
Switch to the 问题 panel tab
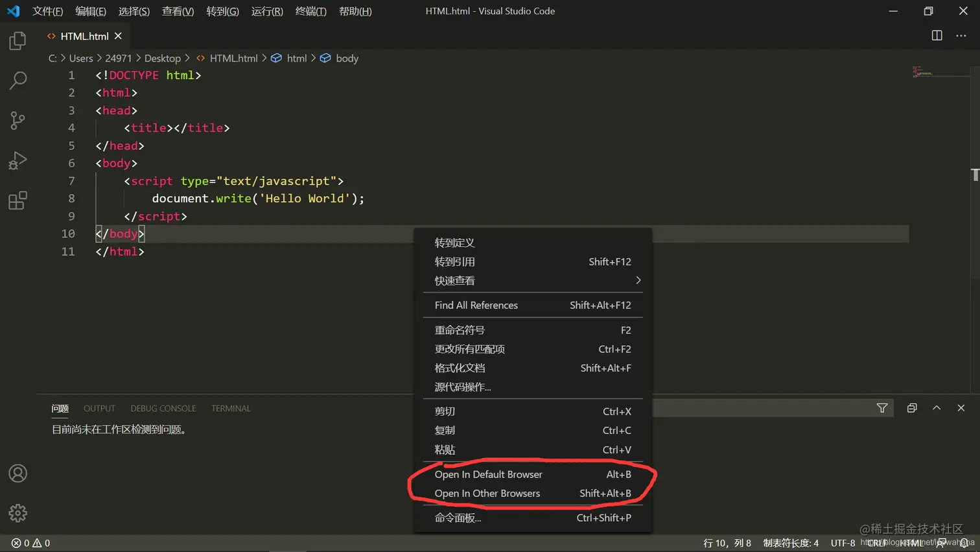tap(60, 409)
